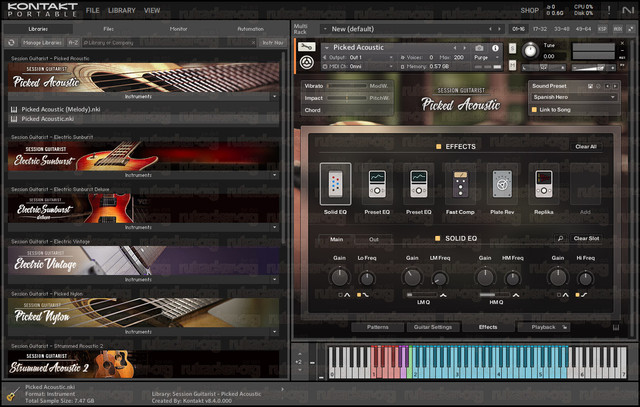The width and height of the screenshot is (640, 407).
Task: Click the Clear Slot button
Action: [586, 238]
